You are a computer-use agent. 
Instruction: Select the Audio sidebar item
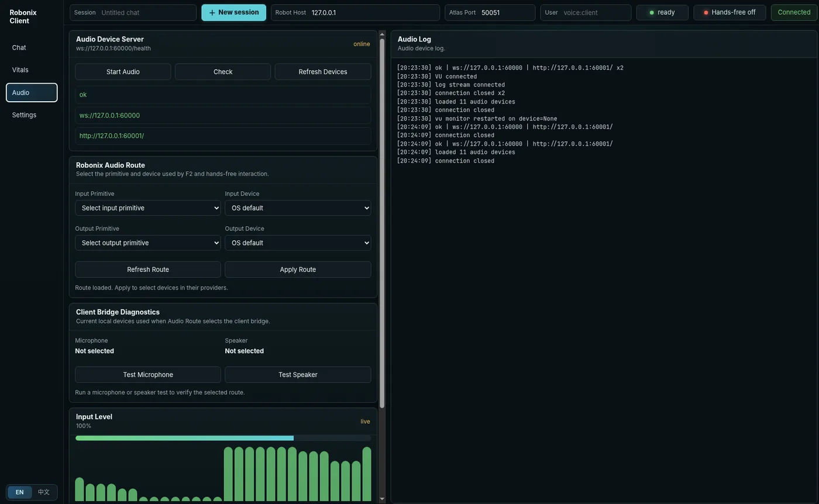pyautogui.click(x=32, y=92)
